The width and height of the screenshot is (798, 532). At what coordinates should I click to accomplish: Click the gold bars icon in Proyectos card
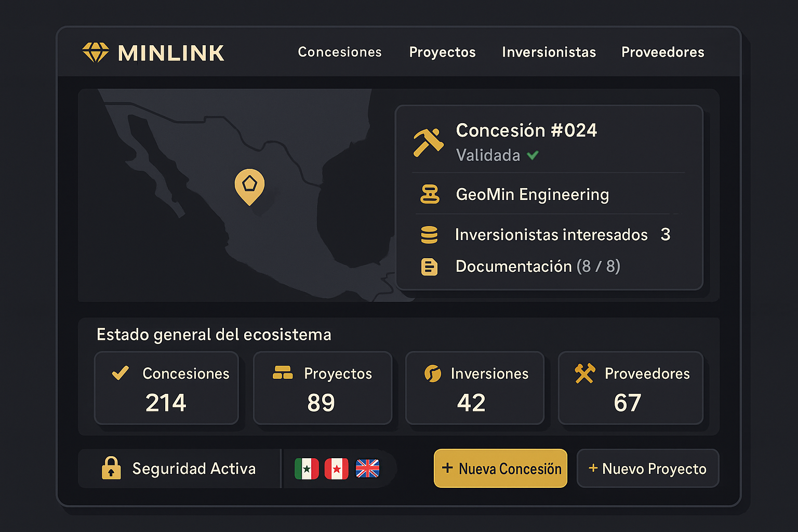[283, 373]
